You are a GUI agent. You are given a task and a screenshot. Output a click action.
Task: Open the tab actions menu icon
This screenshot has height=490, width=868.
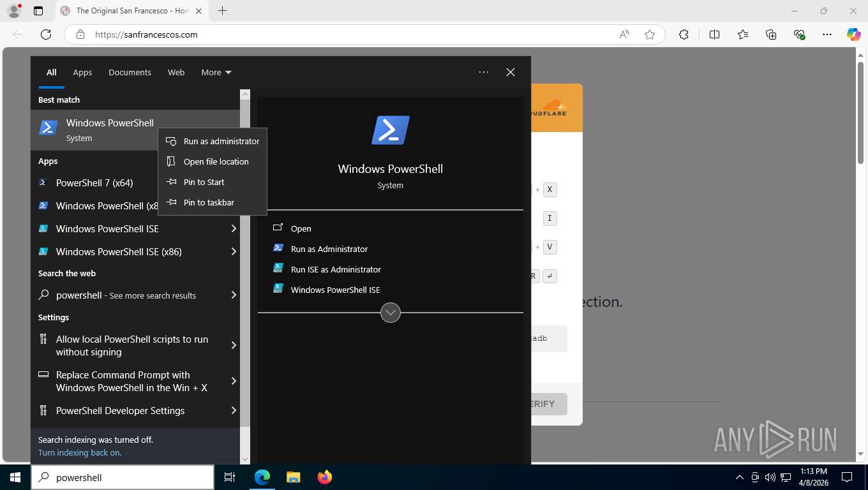(38, 11)
